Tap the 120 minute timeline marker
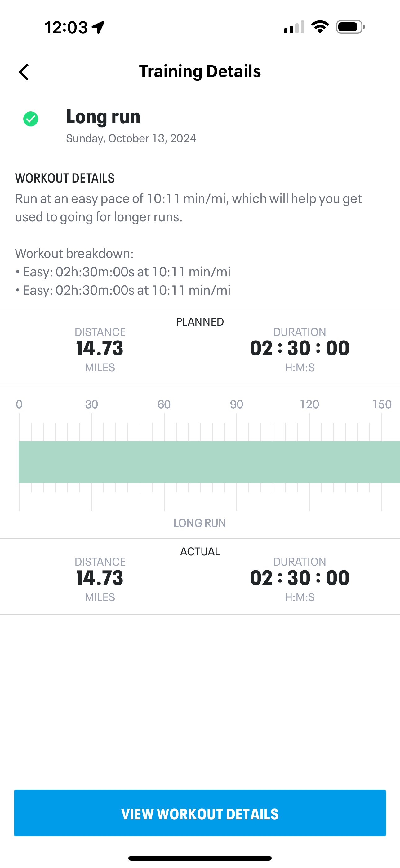This screenshot has width=400, height=868. click(x=309, y=404)
